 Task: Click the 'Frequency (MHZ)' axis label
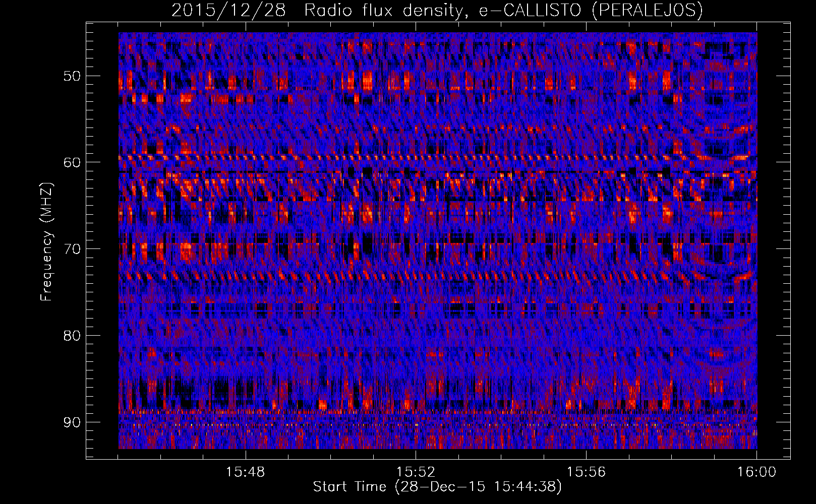46,242
